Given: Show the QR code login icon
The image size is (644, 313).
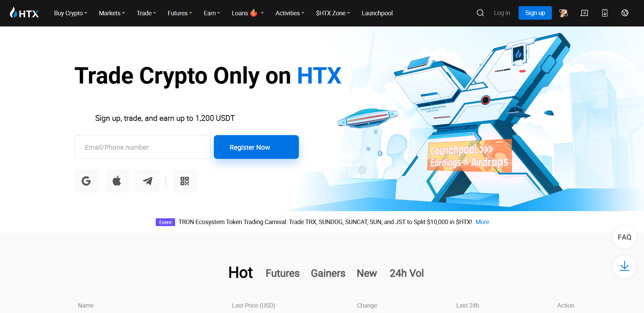Looking at the screenshot, I should (185, 181).
